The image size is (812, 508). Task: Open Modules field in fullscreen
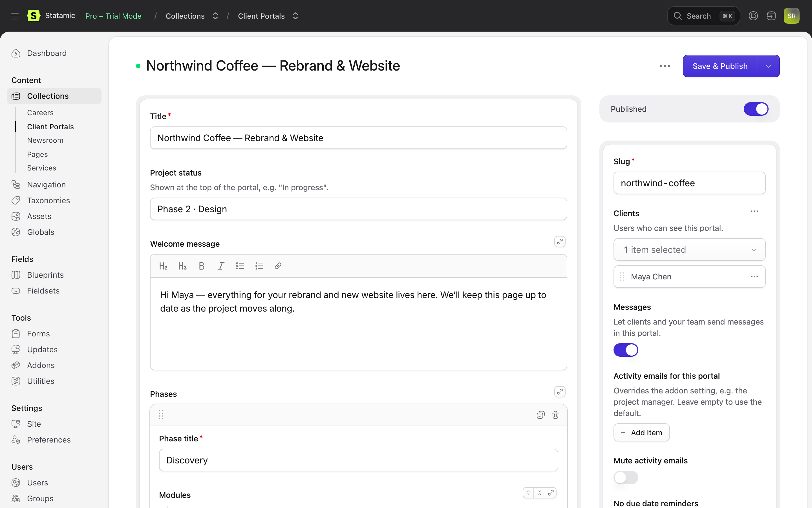pos(551,493)
